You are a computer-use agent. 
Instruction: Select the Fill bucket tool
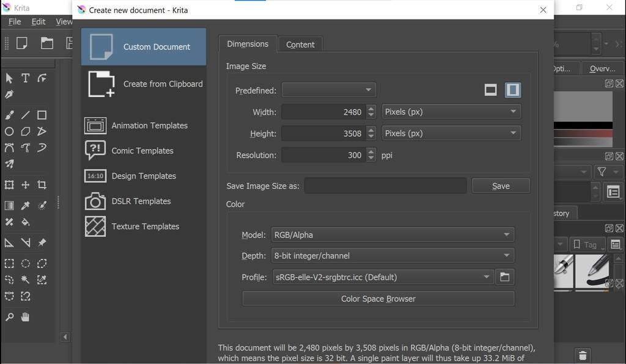[x=25, y=222]
